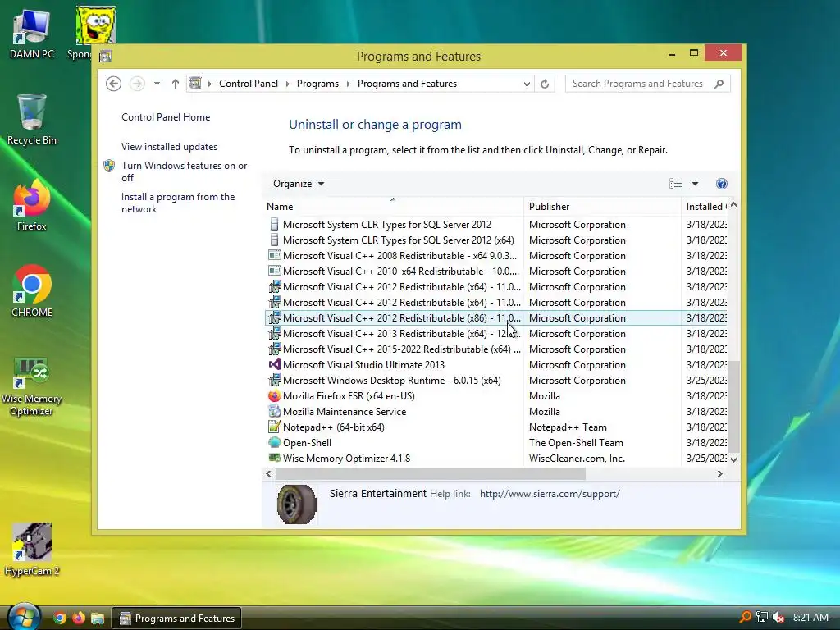Expand breadcrumb arrow after Programs
Image resolution: width=840 pixels, height=630 pixels.
tap(348, 84)
